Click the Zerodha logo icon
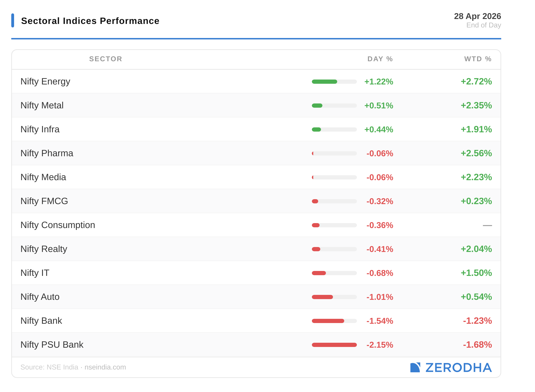The width and height of the screenshot is (535, 392). 415,367
